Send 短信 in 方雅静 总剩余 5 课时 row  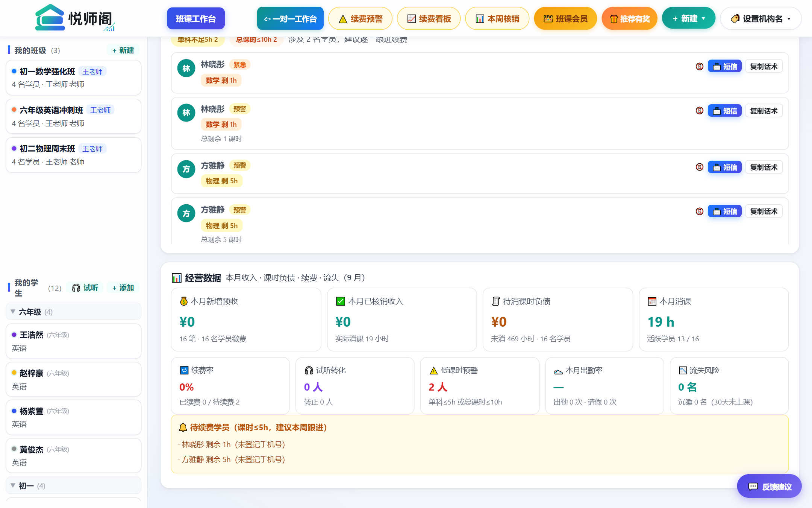click(725, 211)
